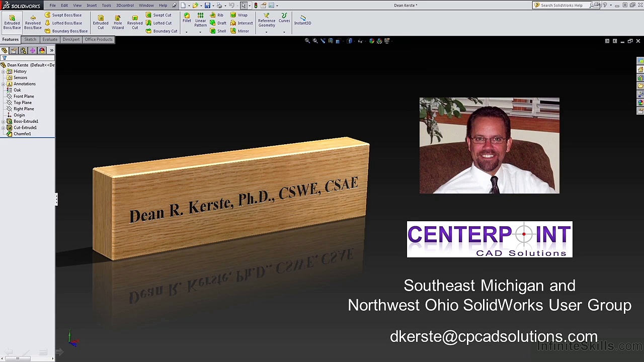Viewport: 644px width, 362px height.
Task: Select the Revolved Boss/Base tool
Action: point(33,22)
